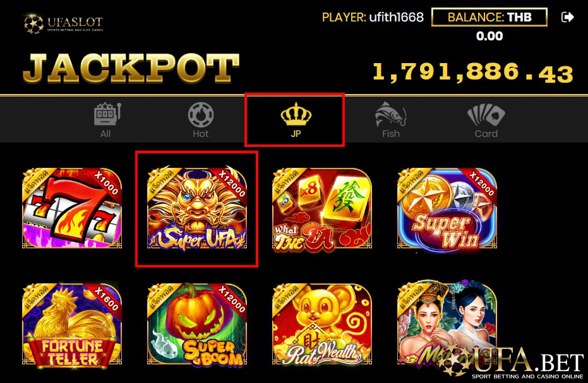Image resolution: width=588 pixels, height=383 pixels.
Task: Open the UFASLOT logo home link
Action: pyautogui.click(x=63, y=23)
